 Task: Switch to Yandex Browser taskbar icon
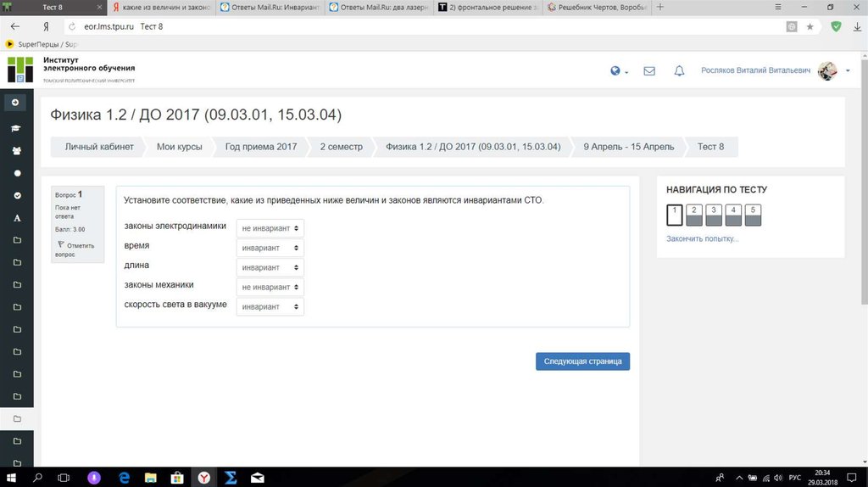coord(203,478)
